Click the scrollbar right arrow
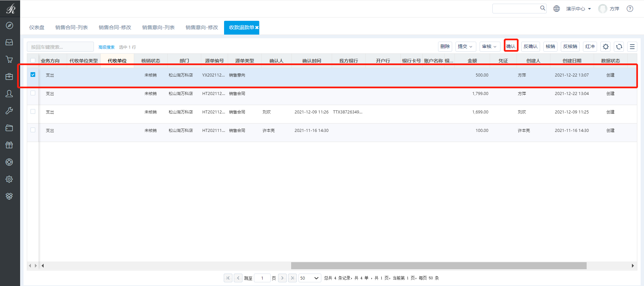Image resolution: width=644 pixels, height=286 pixels. click(633, 266)
